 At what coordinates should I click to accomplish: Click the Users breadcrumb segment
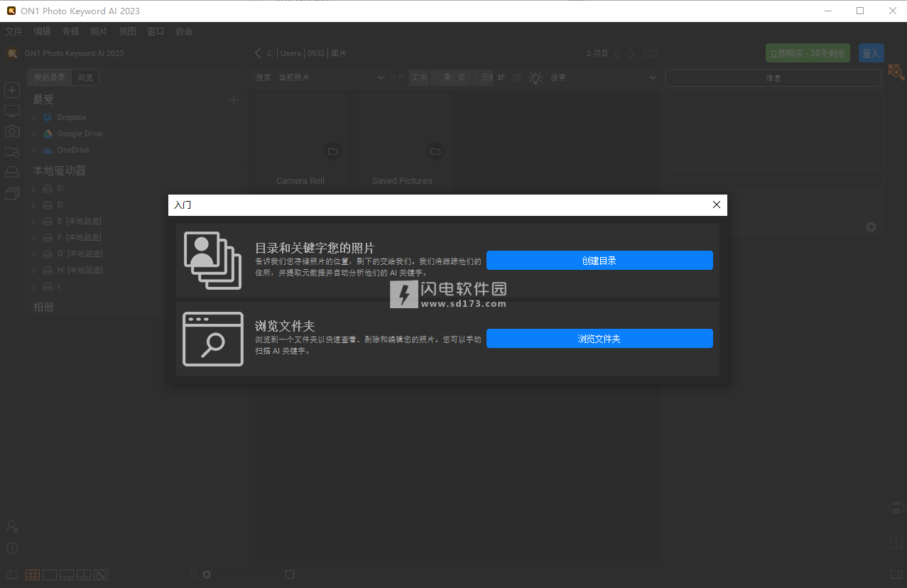tap(290, 53)
